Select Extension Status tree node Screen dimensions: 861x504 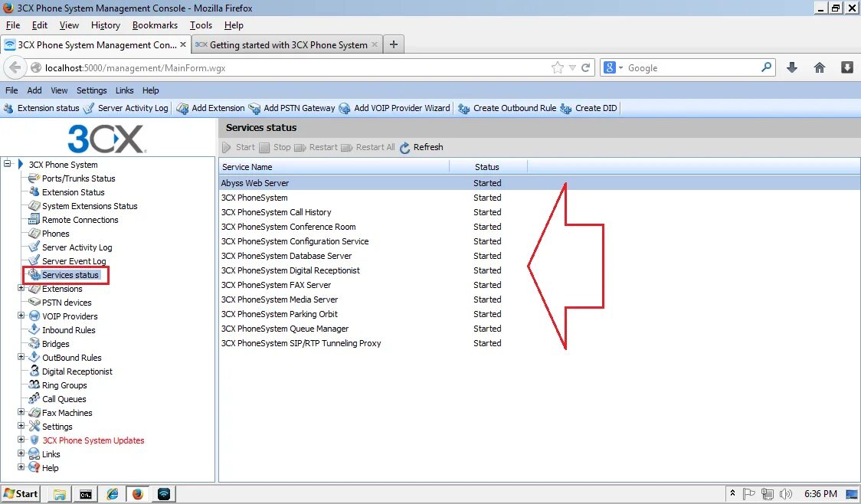pyautogui.click(x=73, y=192)
